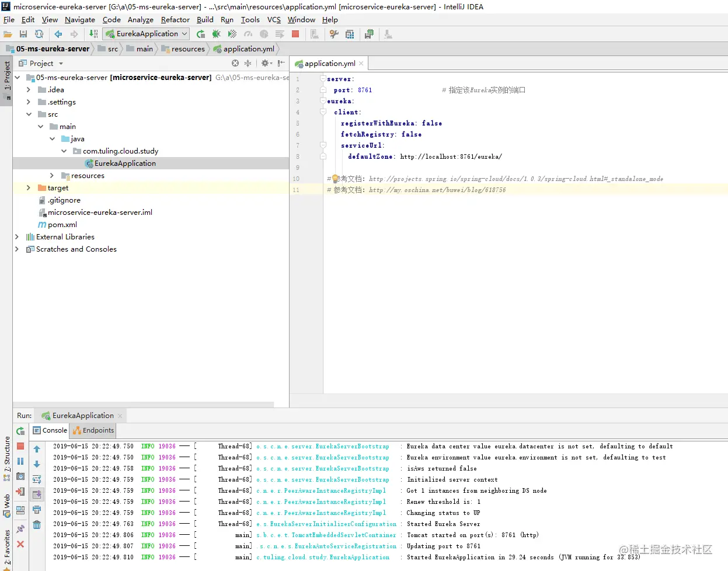This screenshot has width=728, height=571.
Task: Open the EurekaApplication run configuration dropdown
Action: pyautogui.click(x=147, y=34)
